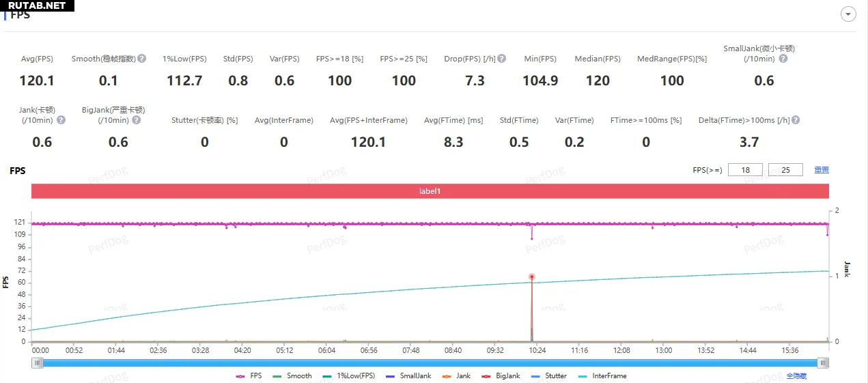
Task: Click the 全隐藏 hide-all link
Action: 796,375
